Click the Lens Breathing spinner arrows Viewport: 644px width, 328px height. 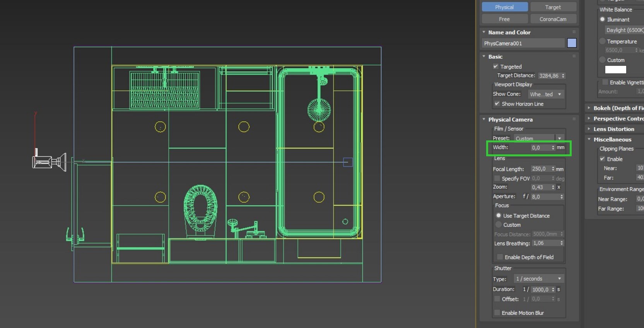coord(562,243)
